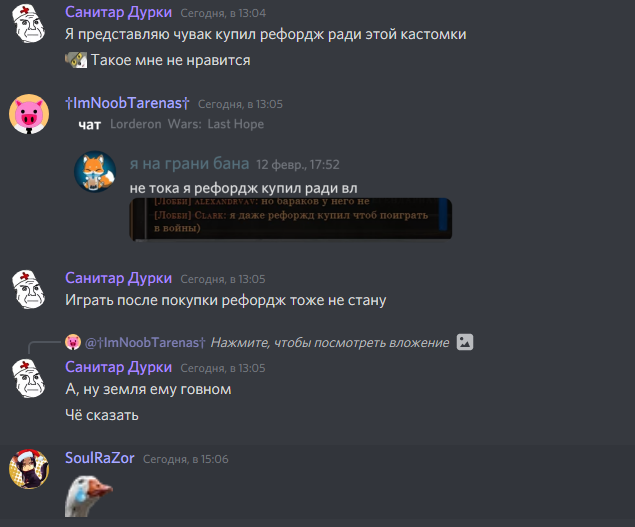Click the small pig avatar in the reply line
The image size is (635, 527).
pyautogui.click(x=73, y=342)
